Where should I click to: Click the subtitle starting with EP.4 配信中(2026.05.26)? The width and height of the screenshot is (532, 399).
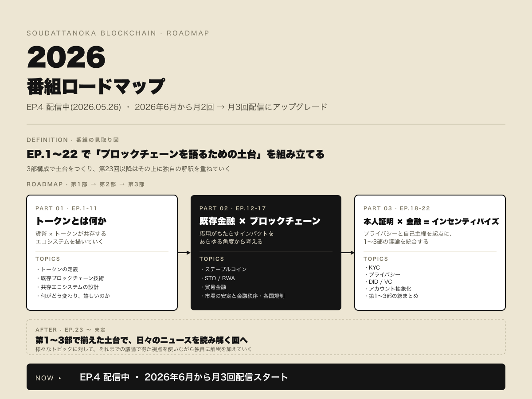(x=177, y=107)
